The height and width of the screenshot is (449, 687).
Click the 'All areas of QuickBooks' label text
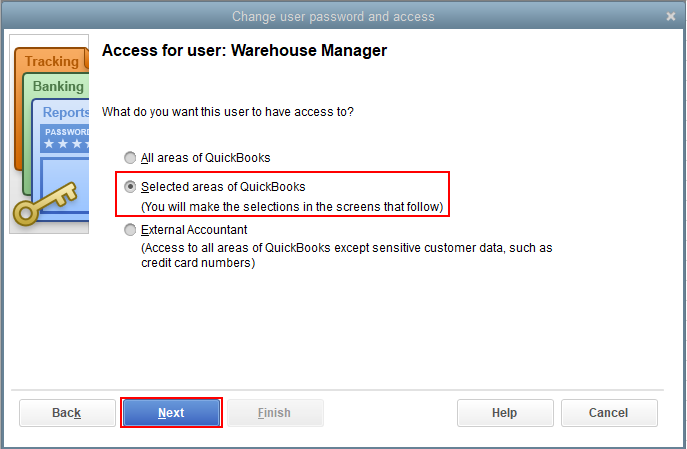tap(206, 158)
